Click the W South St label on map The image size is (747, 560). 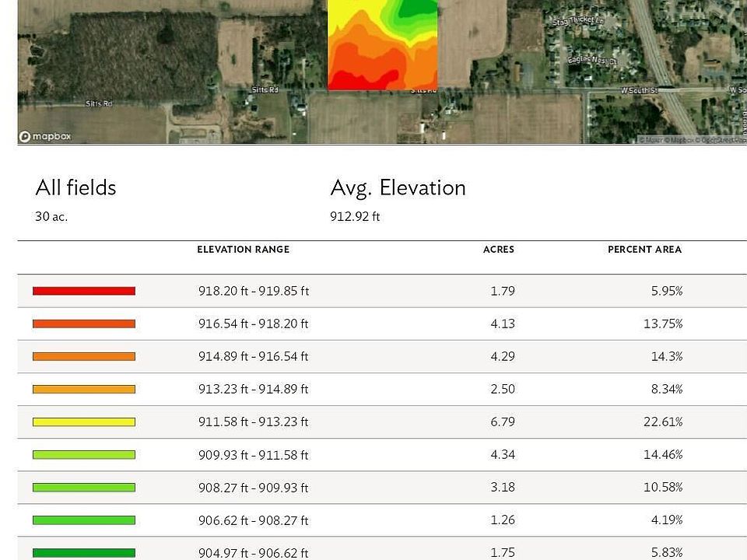tap(638, 91)
